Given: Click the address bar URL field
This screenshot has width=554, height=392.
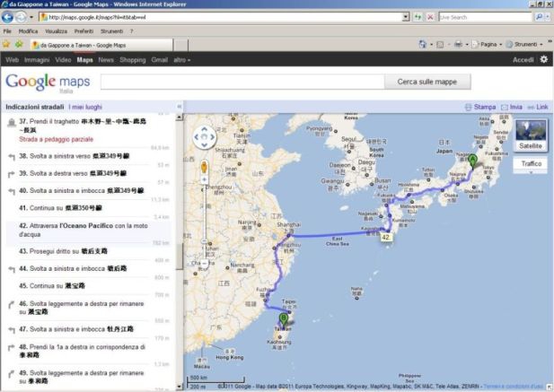Looking at the screenshot, I should (x=221, y=17).
